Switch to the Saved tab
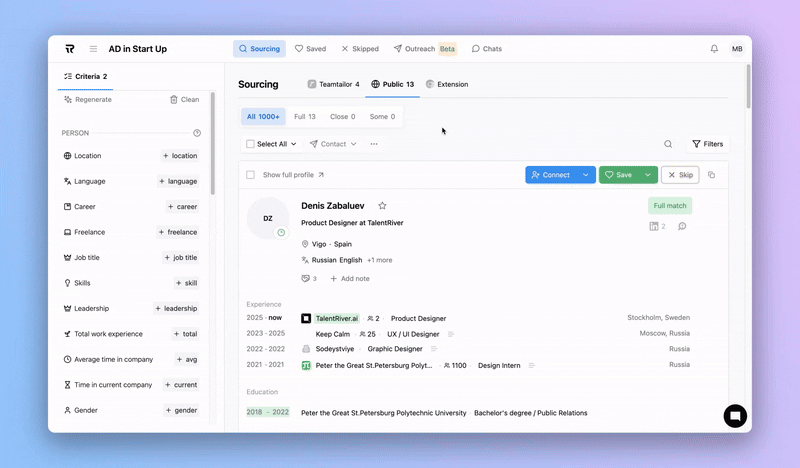This screenshot has width=800, height=468. (x=310, y=49)
